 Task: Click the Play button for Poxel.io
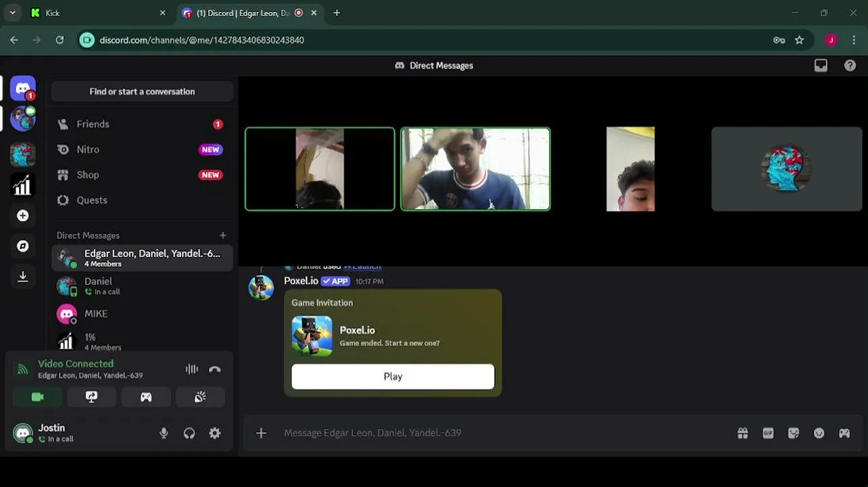pos(393,377)
